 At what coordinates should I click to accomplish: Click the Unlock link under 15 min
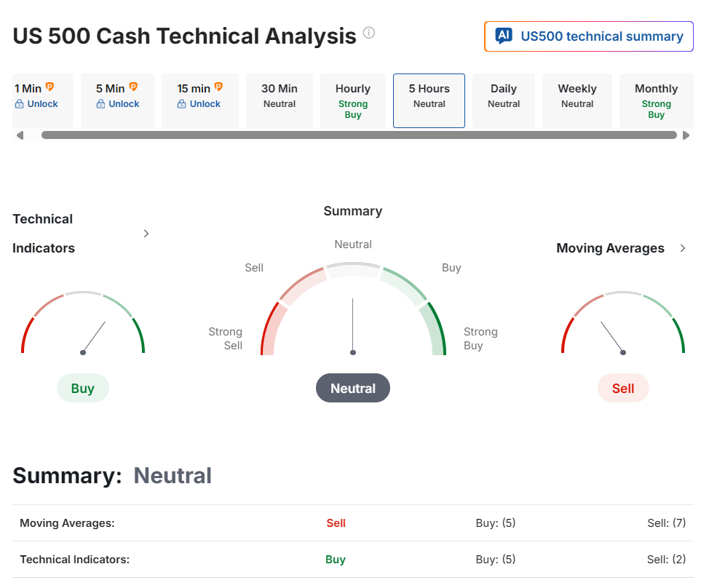tap(205, 104)
